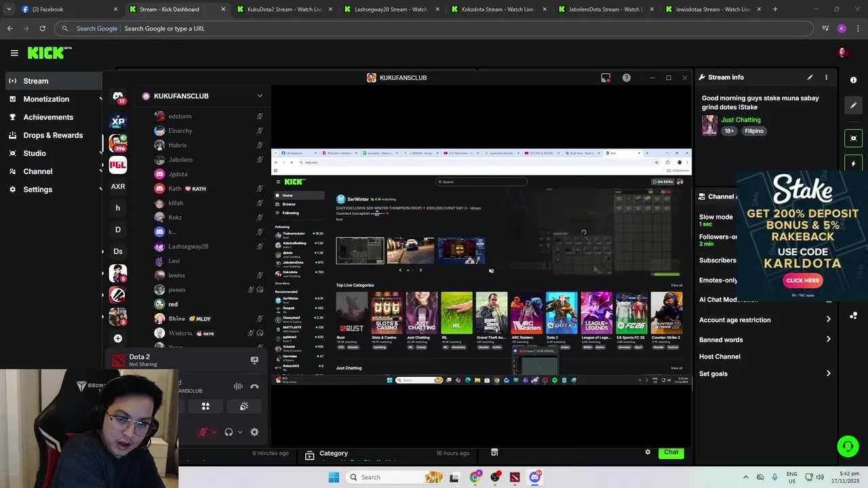Open Discord direct messages home icon
The image size is (868, 488).
[x=118, y=97]
